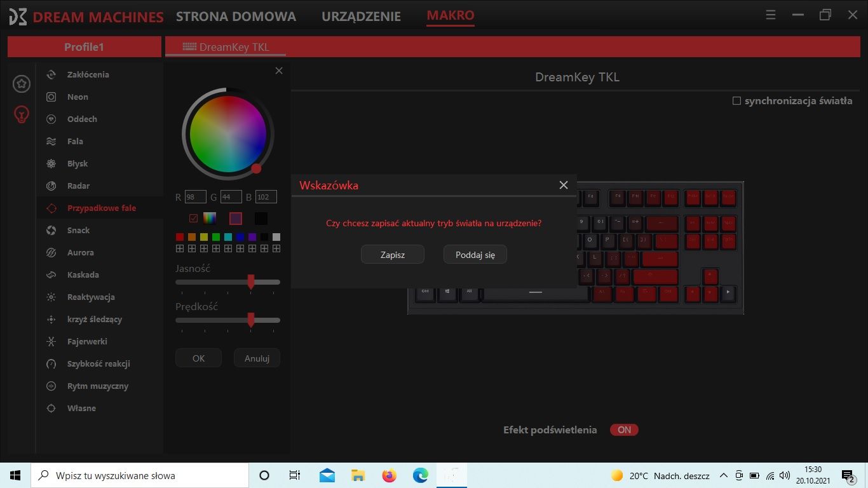This screenshot has width=868, height=488.
Task: Select the yellow preset color swatch
Action: 204,237
